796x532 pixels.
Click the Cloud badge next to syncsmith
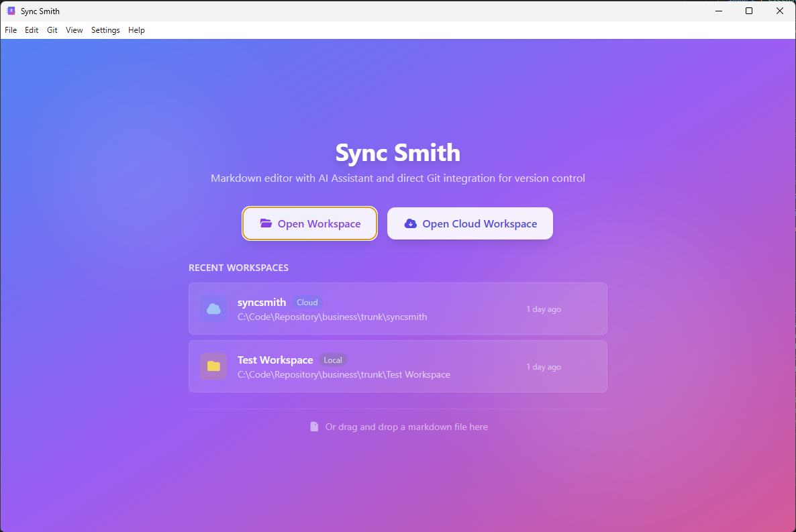click(307, 302)
